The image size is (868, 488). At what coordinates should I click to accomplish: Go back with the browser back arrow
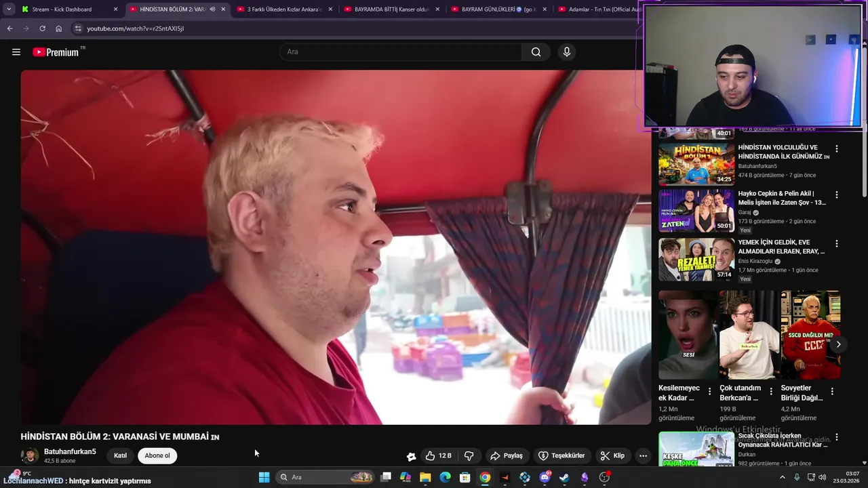pyautogui.click(x=9, y=28)
